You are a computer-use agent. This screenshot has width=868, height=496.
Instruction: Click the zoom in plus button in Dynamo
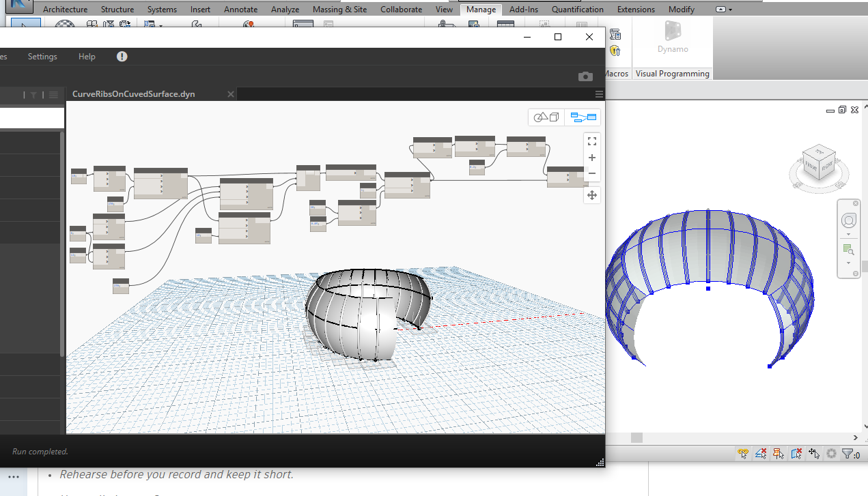click(x=591, y=158)
